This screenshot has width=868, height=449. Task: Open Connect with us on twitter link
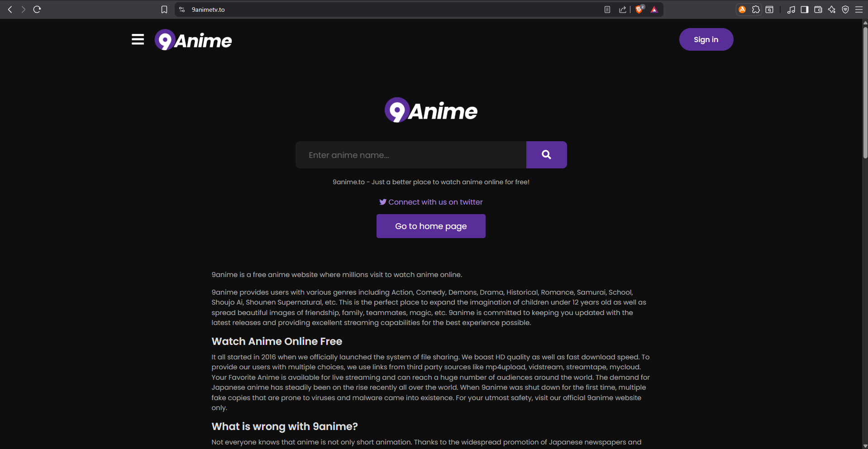click(x=431, y=202)
